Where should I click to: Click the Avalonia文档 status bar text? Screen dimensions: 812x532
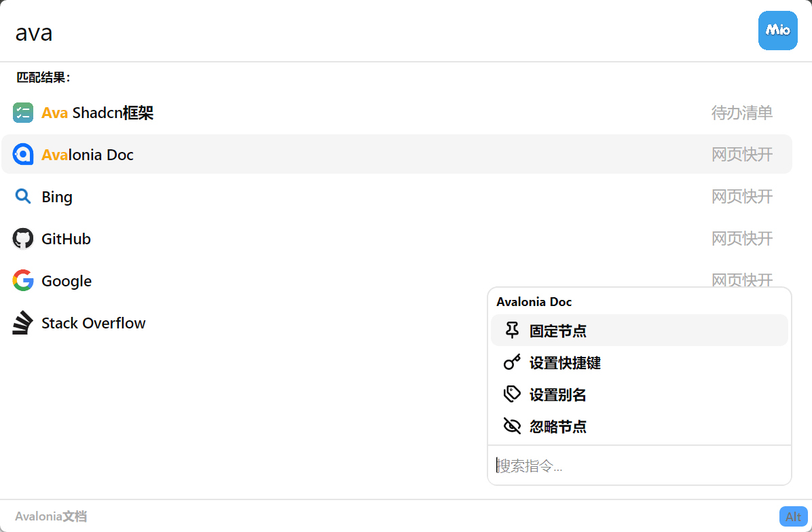[x=51, y=516]
